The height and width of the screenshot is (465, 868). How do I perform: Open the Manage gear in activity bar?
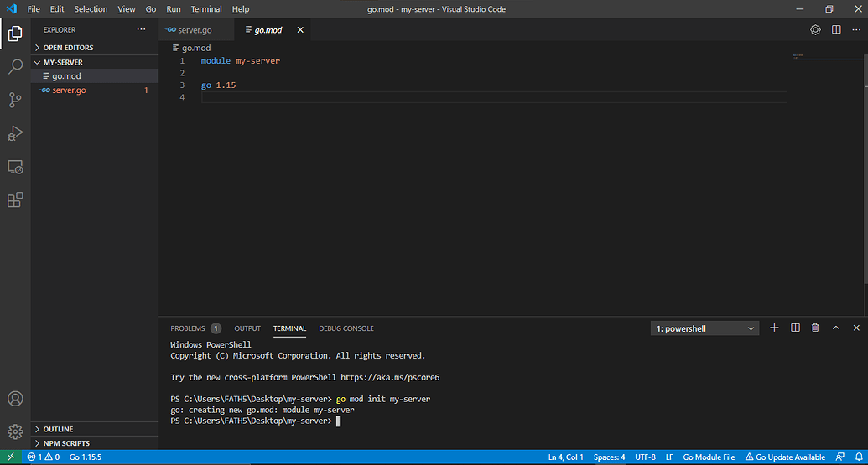(15, 431)
